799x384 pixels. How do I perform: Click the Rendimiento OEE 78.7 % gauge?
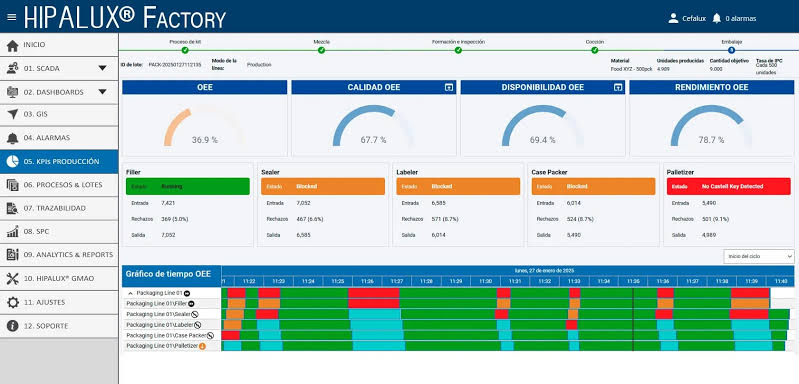[711, 126]
